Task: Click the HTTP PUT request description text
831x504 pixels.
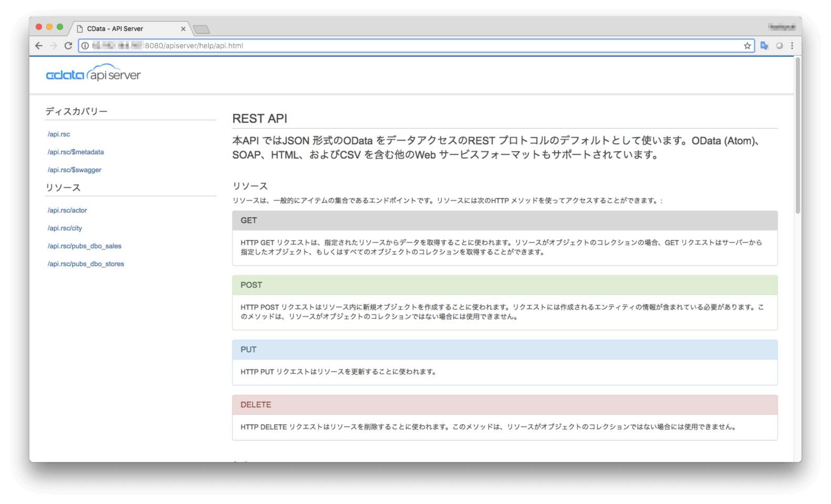Action: (x=338, y=372)
